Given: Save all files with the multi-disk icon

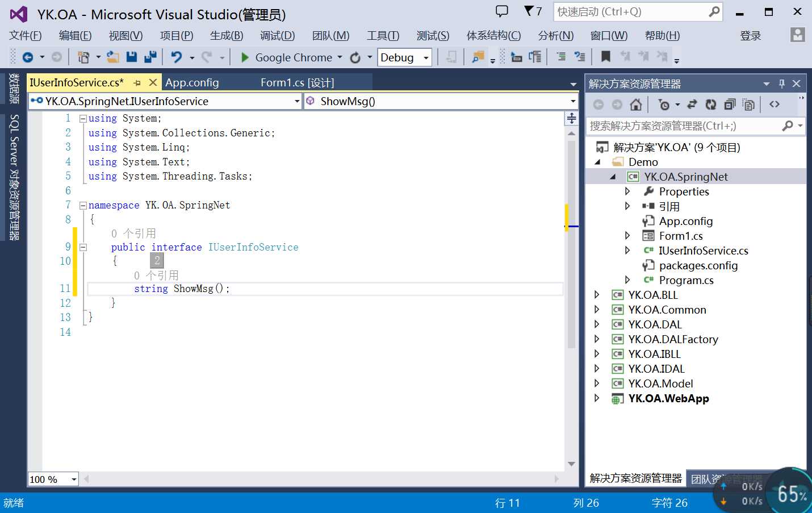Looking at the screenshot, I should [150, 57].
